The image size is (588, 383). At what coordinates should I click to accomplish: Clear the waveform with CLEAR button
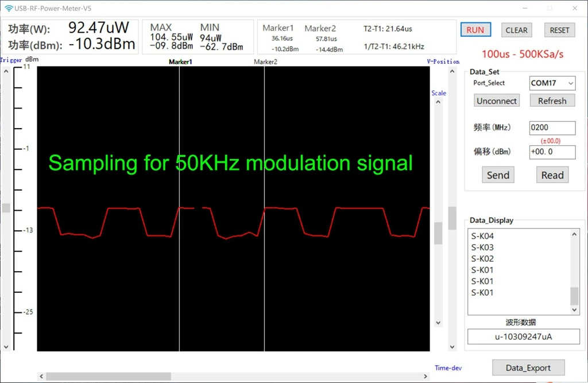pos(516,29)
